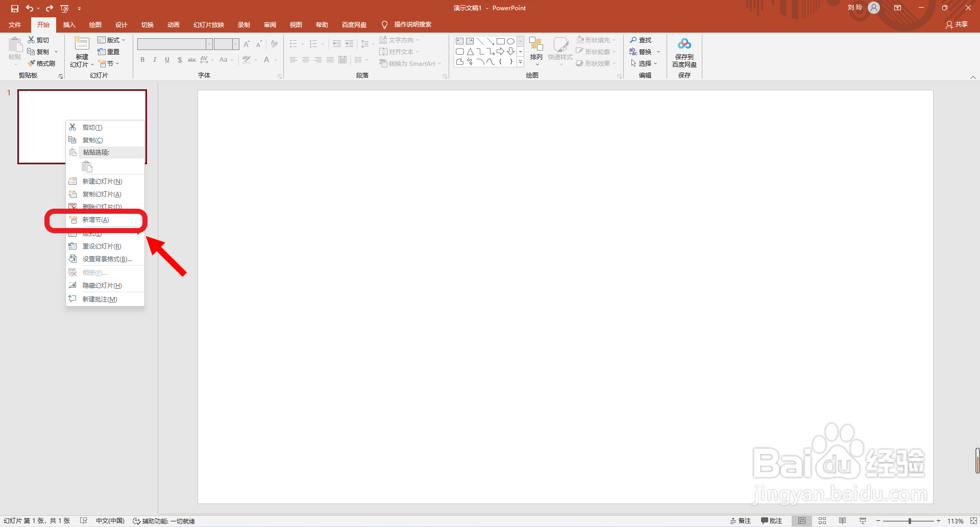Redo the last action
980x527 pixels.
(50, 8)
